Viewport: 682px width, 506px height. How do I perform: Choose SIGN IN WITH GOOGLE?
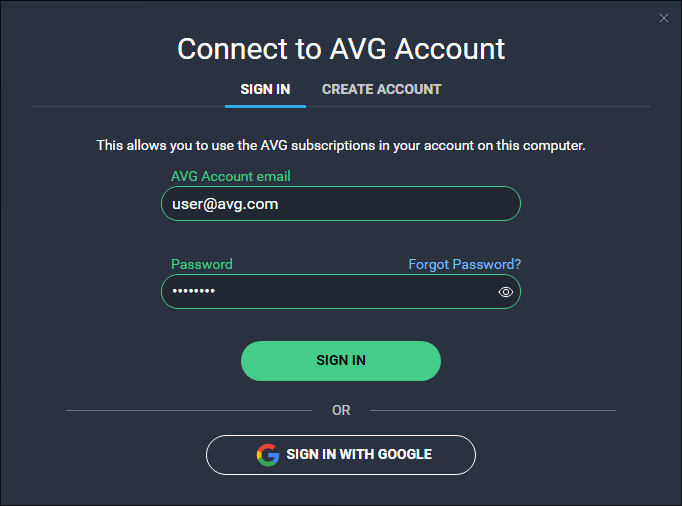coord(341,455)
